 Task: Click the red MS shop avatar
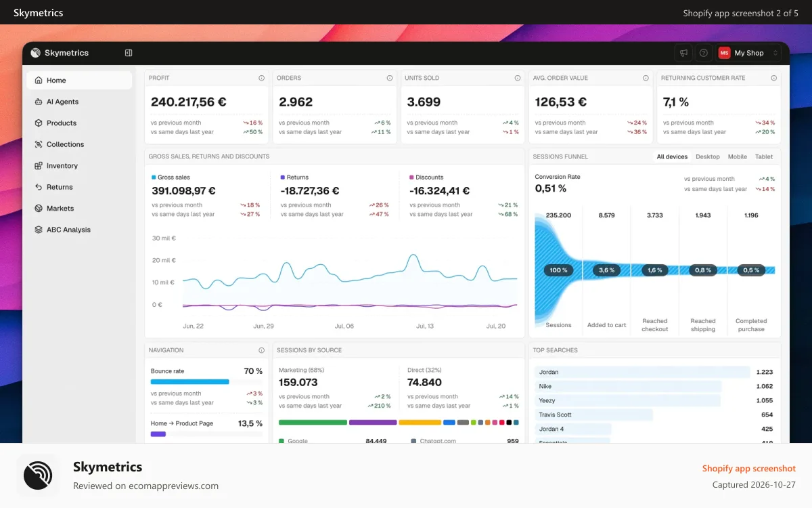tap(724, 53)
